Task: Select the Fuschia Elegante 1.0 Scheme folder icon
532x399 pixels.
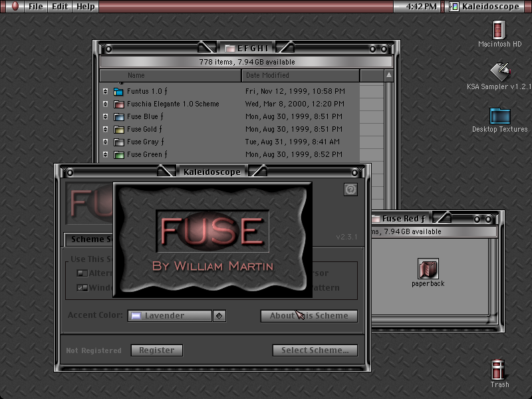Action: click(x=118, y=104)
